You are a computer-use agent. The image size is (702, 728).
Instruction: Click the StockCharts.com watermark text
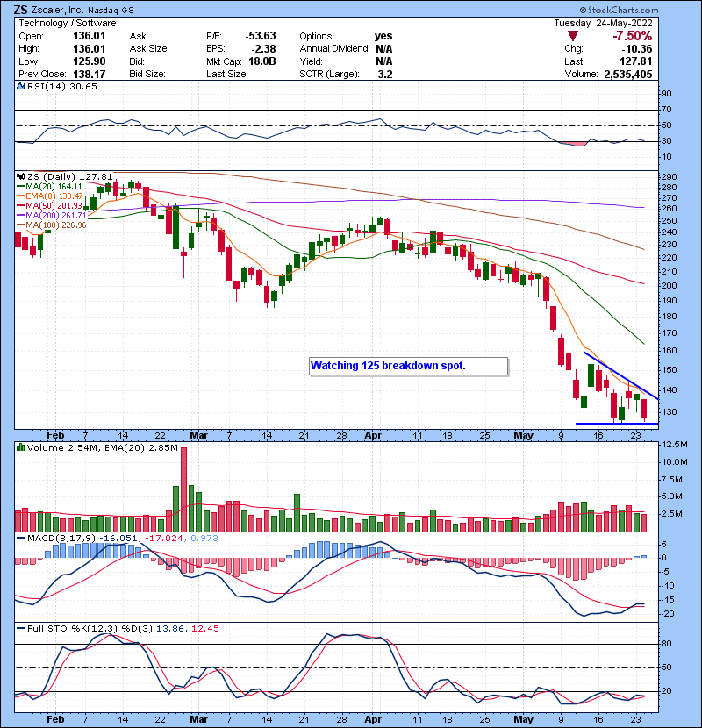[619, 10]
